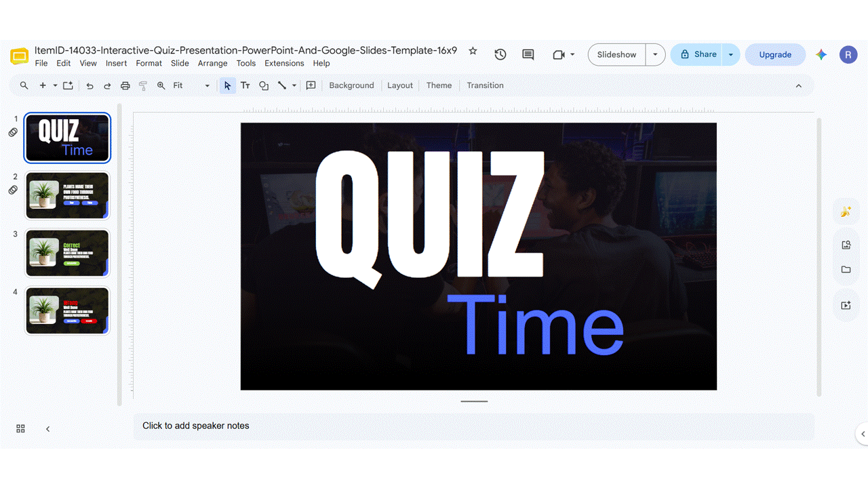
Task: Open the Arrange menu
Action: coord(213,63)
